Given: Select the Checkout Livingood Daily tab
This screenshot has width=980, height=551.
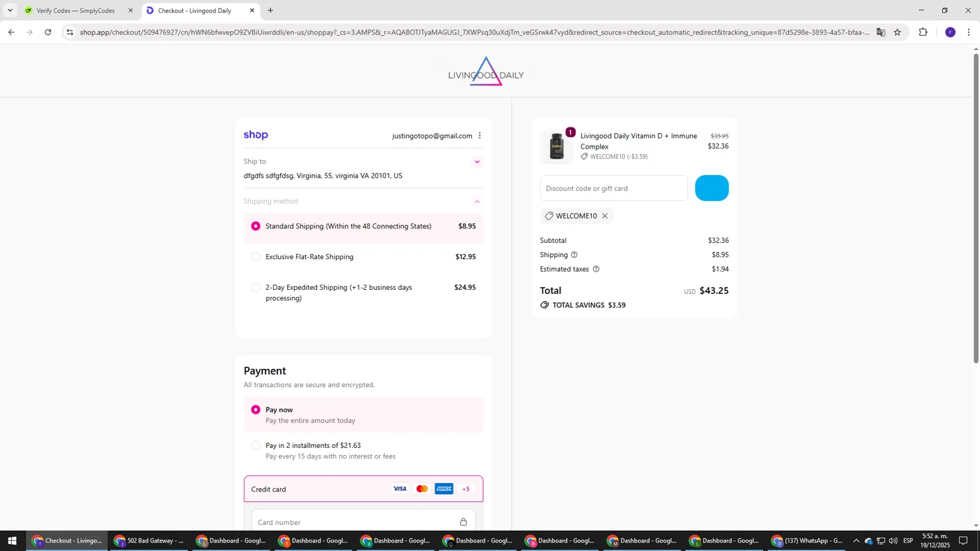Looking at the screenshot, I should point(194,10).
